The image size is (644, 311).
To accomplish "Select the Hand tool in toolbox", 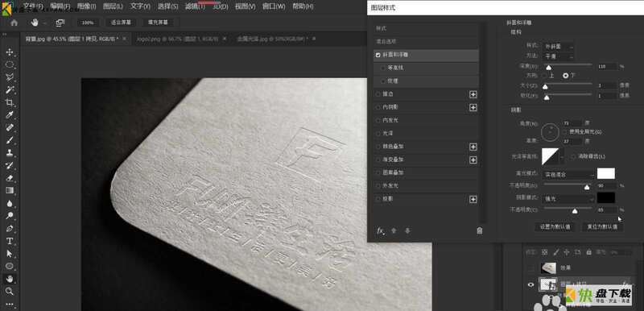I will coord(10,279).
